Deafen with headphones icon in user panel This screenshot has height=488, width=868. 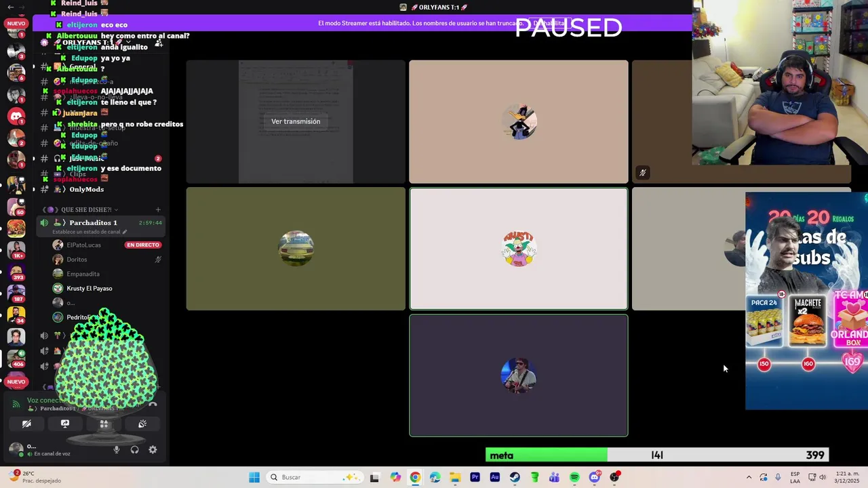click(x=134, y=449)
